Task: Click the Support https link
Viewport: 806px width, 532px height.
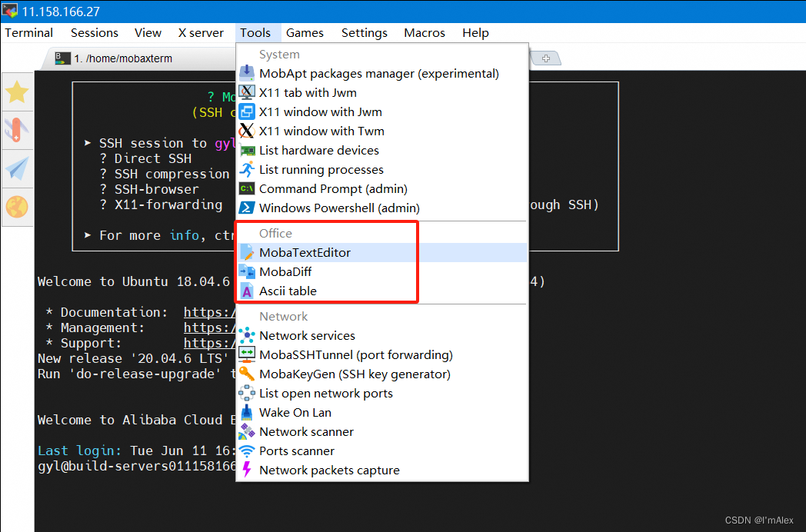Action: [210, 344]
